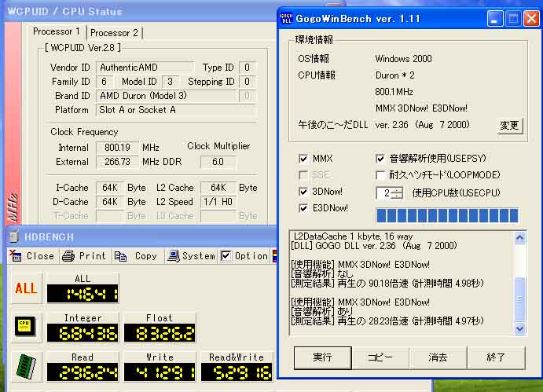Click the memory Write score display

coord(160,372)
